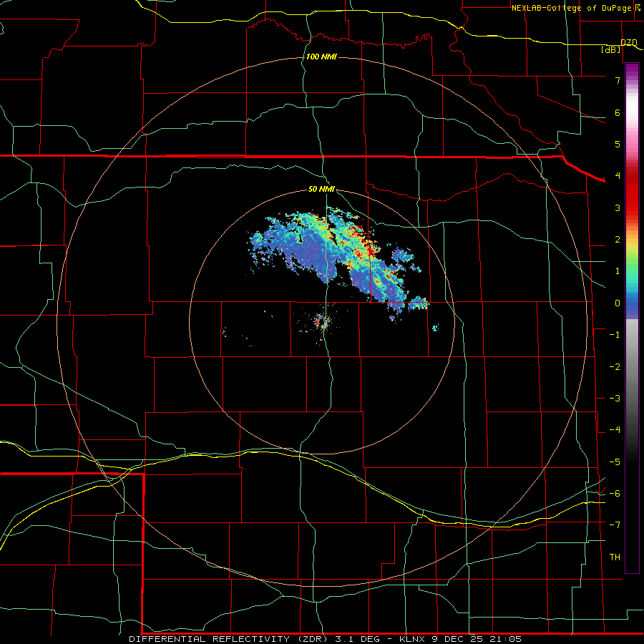Click the legend value 6
Image resolution: width=644 pixels, height=644 pixels.
coord(618,112)
